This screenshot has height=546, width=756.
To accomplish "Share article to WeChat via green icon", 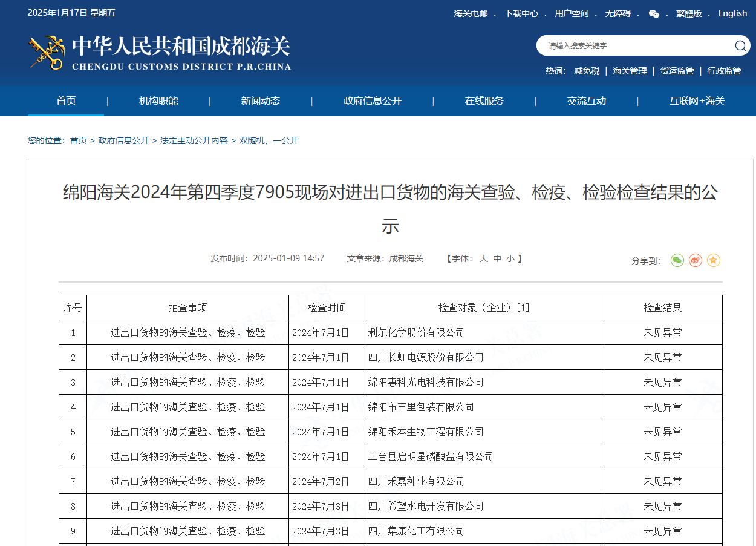I will 677,260.
